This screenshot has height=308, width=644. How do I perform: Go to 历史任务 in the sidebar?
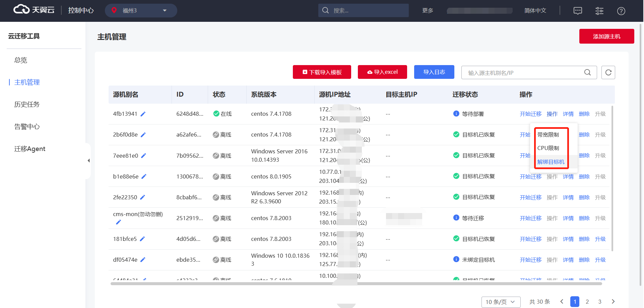pos(27,104)
